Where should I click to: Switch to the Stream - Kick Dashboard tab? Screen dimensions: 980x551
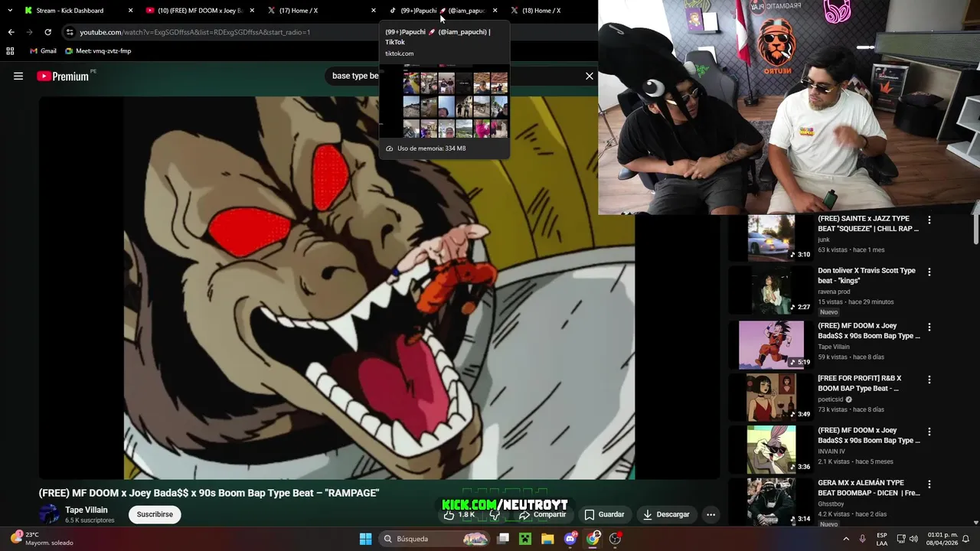tap(79, 11)
